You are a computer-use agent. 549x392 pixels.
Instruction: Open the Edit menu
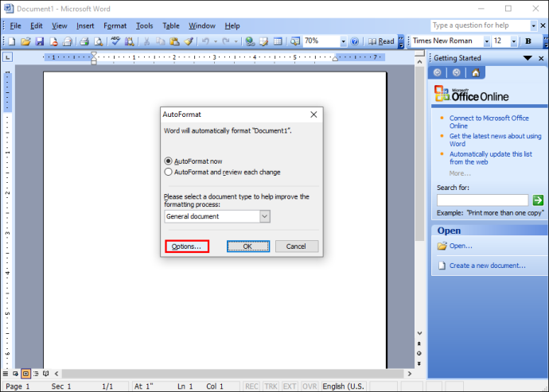pyautogui.click(x=36, y=25)
